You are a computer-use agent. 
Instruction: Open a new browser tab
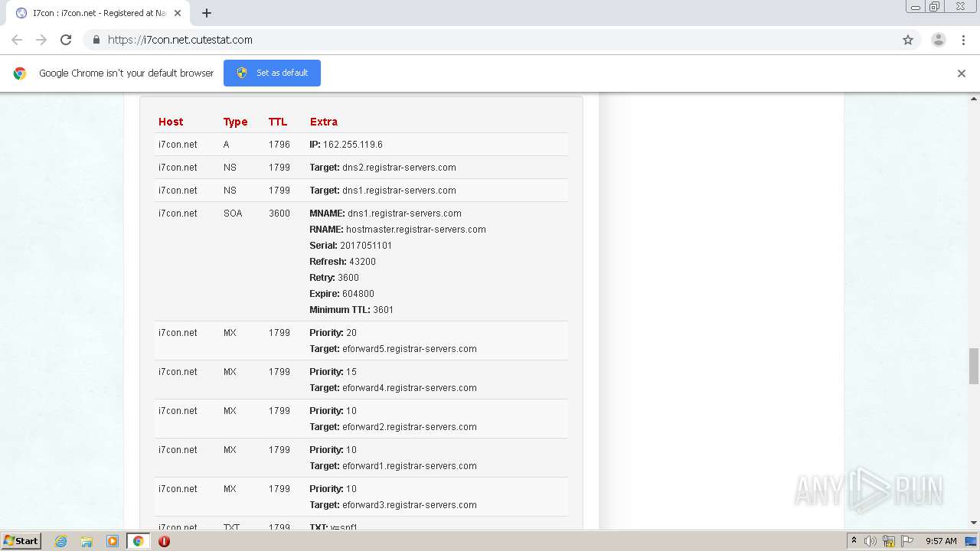click(x=207, y=13)
